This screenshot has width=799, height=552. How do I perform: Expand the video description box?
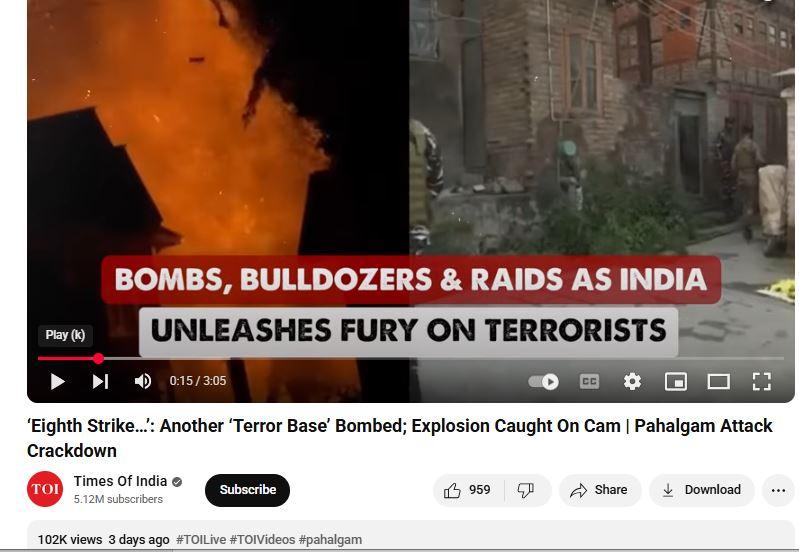click(411, 535)
